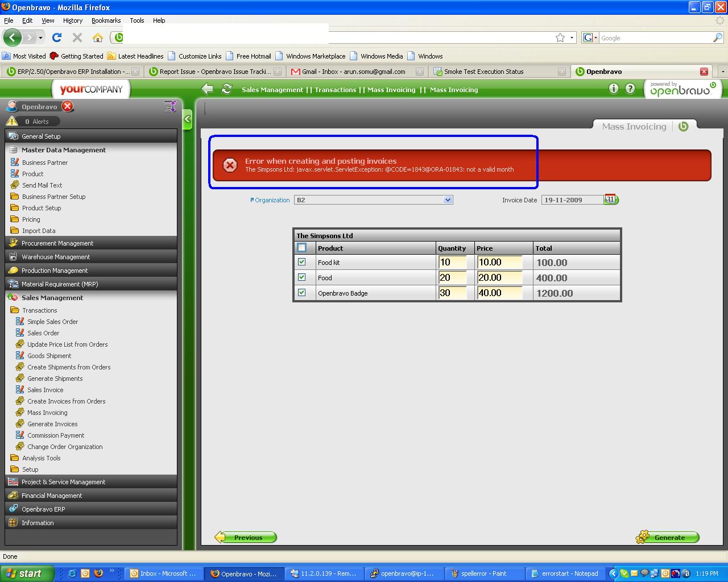Expand the Project & Service Management section
Viewport: 728px width, 582px height.
coord(91,482)
